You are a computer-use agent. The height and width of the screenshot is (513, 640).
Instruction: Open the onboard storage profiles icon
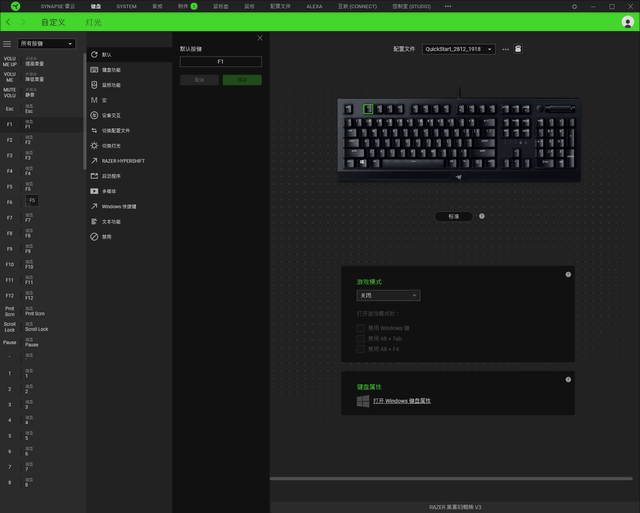pyautogui.click(x=518, y=49)
